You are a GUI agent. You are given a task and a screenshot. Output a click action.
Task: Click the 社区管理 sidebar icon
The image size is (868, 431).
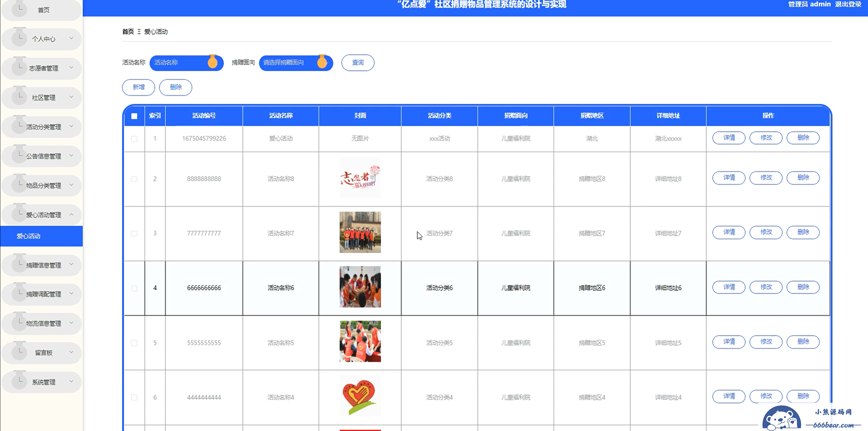click(x=19, y=95)
